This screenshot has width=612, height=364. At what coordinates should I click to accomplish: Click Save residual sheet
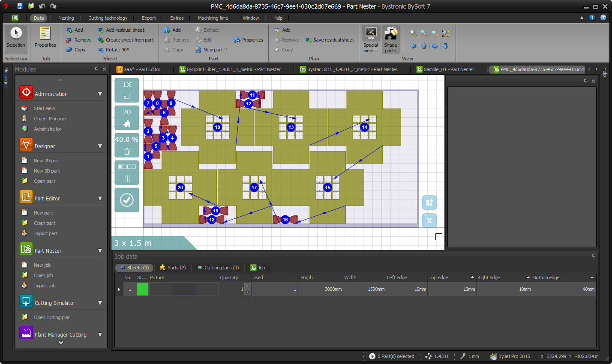tap(330, 40)
